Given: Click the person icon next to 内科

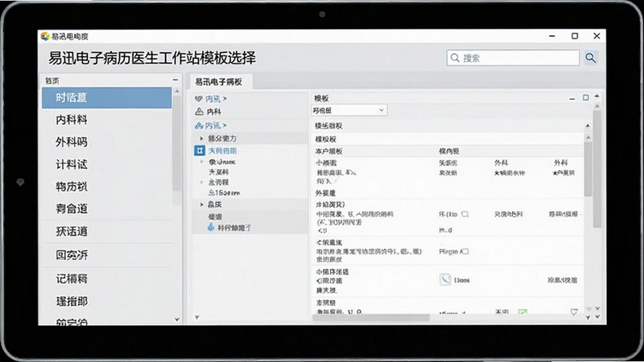Looking at the screenshot, I should (199, 111).
